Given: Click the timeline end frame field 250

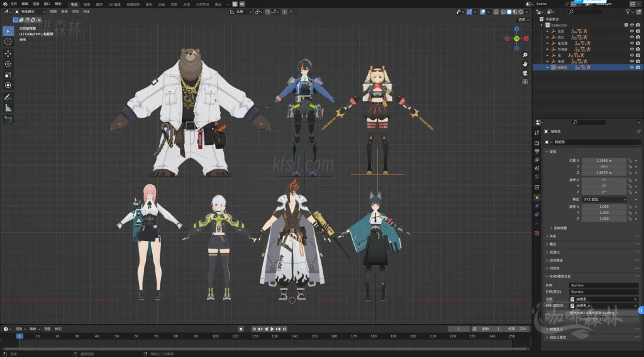Looking at the screenshot, I should click(517, 329).
